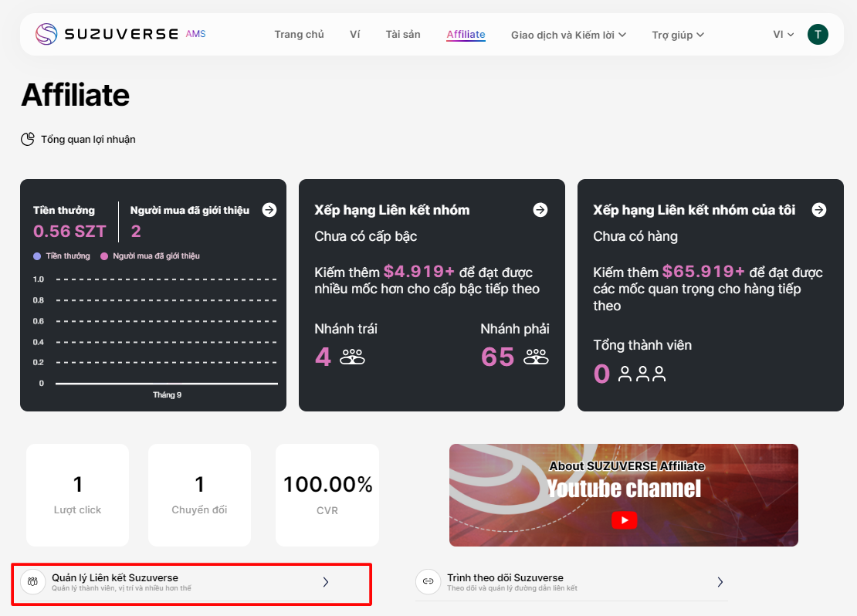This screenshot has width=857, height=616.
Task: Expand the Trợ giúp menu
Action: [x=678, y=35]
